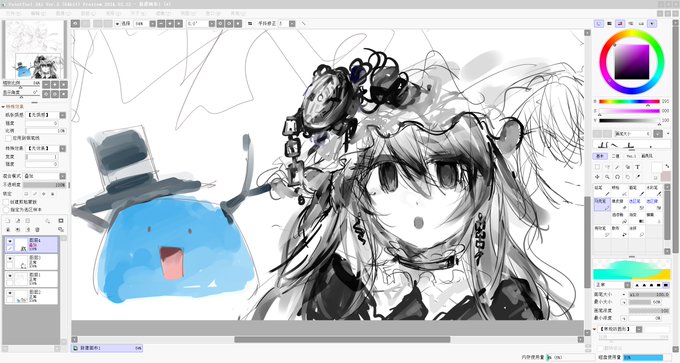Select the Eyedropper color picker tool

(x=638, y=177)
